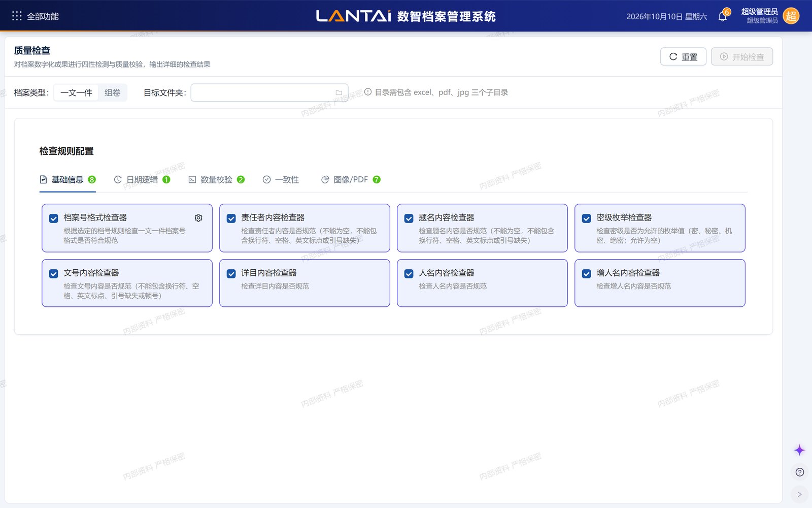Screen dimensions: 812x508
Task: Click green badge 7 on 图像/PDF
Action: (x=377, y=180)
